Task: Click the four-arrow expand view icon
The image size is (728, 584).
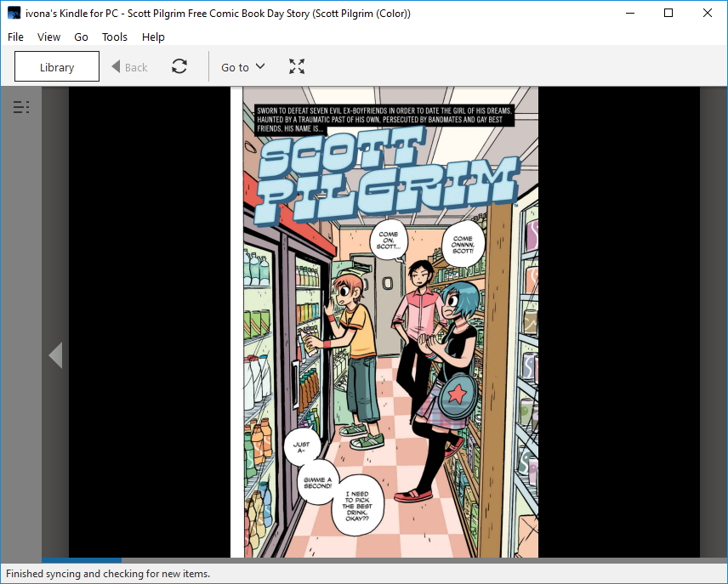Action: tap(297, 66)
